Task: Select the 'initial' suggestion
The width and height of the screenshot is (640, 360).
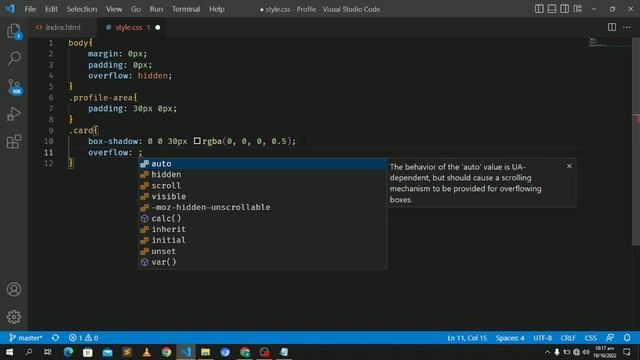Action: pos(262,240)
